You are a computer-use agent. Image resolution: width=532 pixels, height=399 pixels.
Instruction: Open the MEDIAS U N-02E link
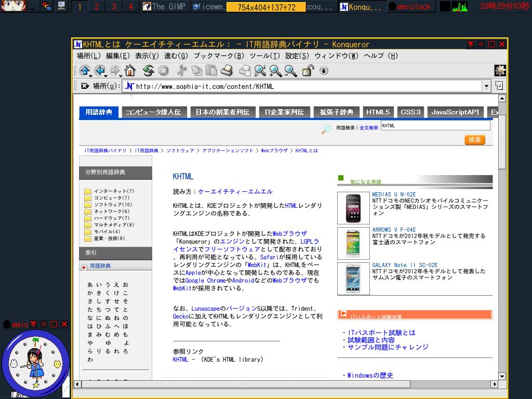coord(394,195)
